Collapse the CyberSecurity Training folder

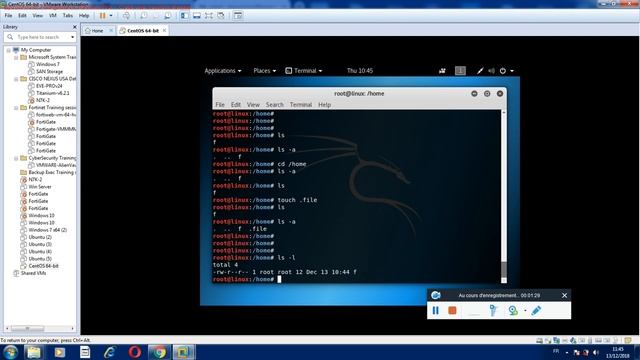16,158
